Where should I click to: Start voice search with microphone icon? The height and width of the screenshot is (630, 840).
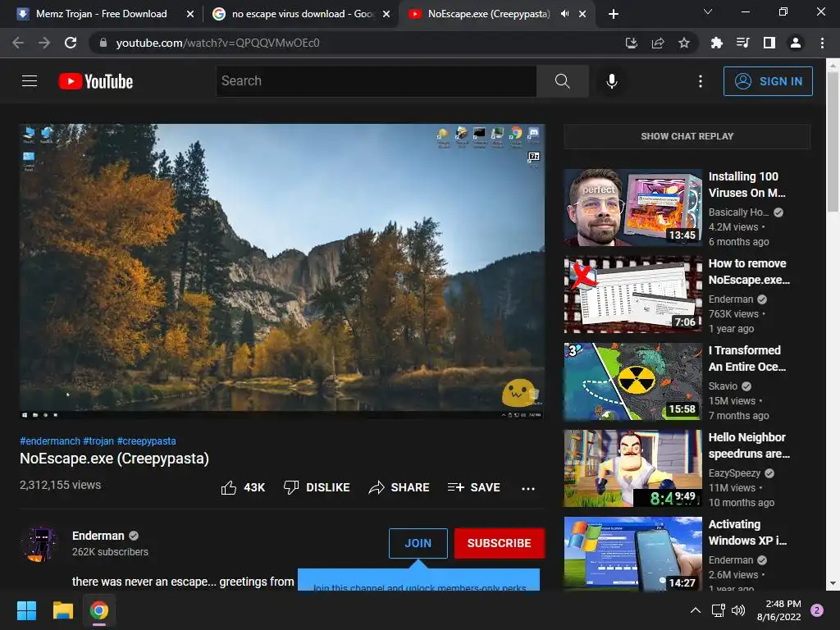tap(612, 81)
